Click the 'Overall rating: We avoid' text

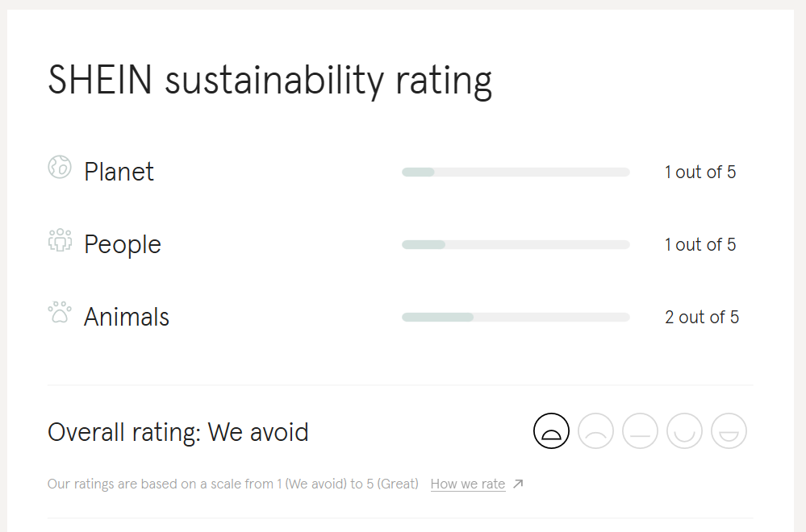click(x=178, y=433)
